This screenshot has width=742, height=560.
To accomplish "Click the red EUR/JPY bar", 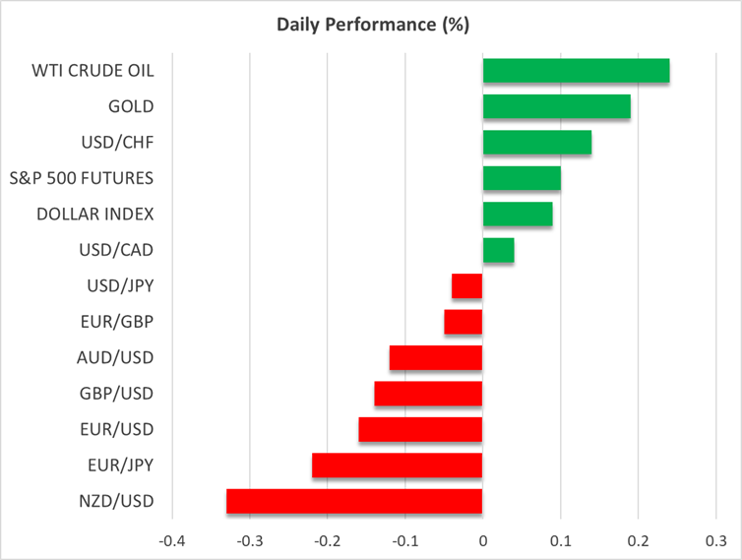I will [398, 466].
